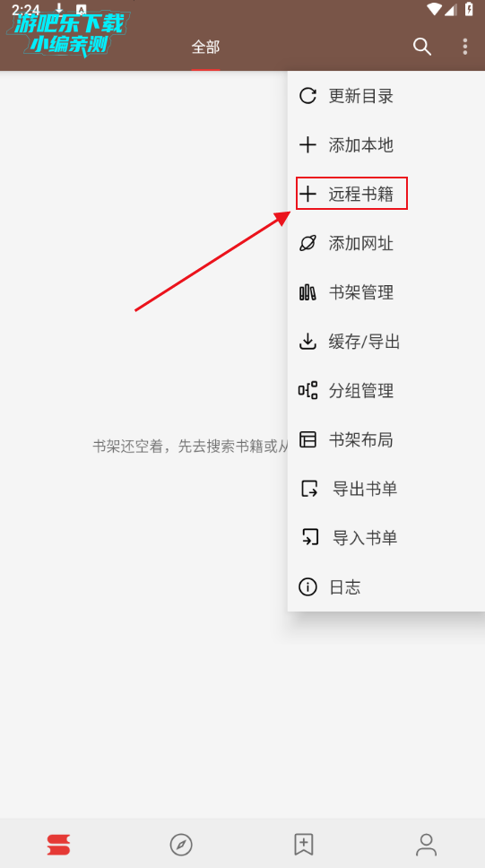Choose 导入书单 from the menu
Screen dimensions: 485x868
(x=386, y=537)
